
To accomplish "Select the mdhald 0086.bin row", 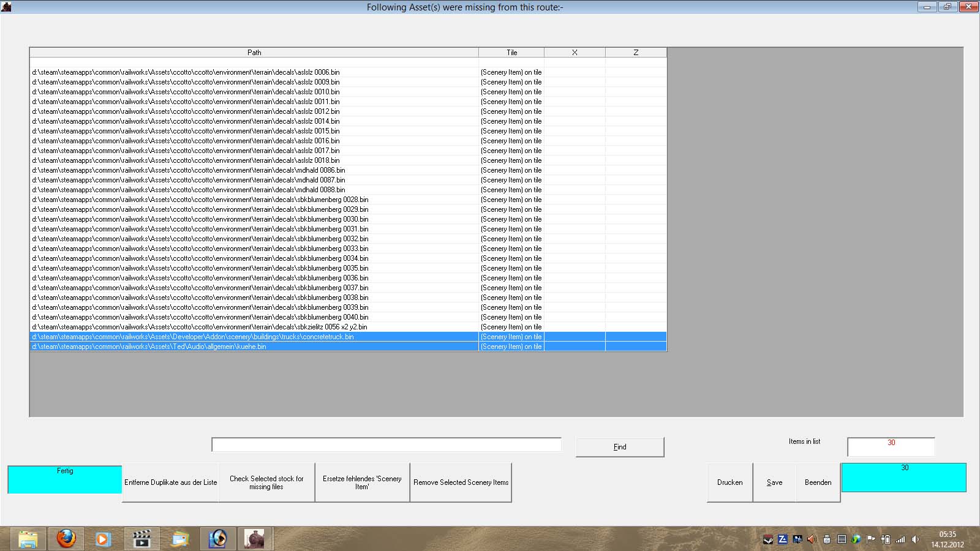I will 348,170.
